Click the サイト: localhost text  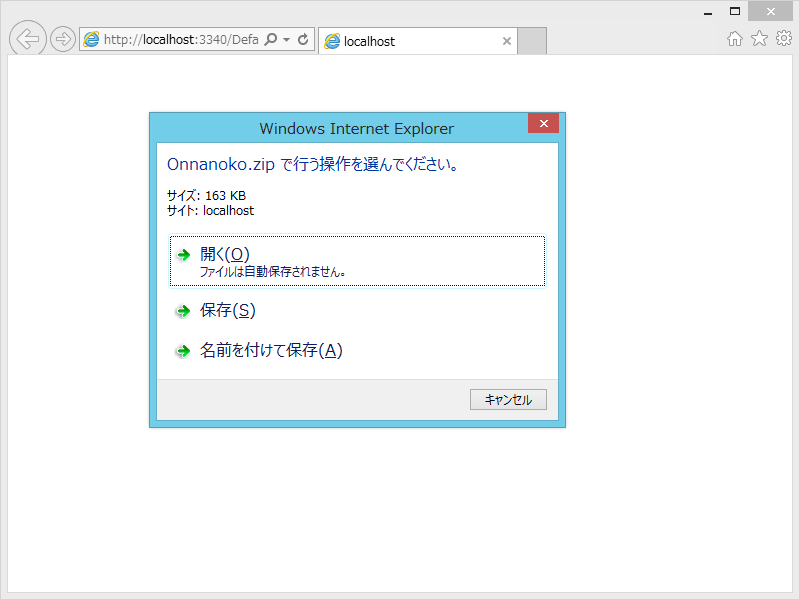210,211
